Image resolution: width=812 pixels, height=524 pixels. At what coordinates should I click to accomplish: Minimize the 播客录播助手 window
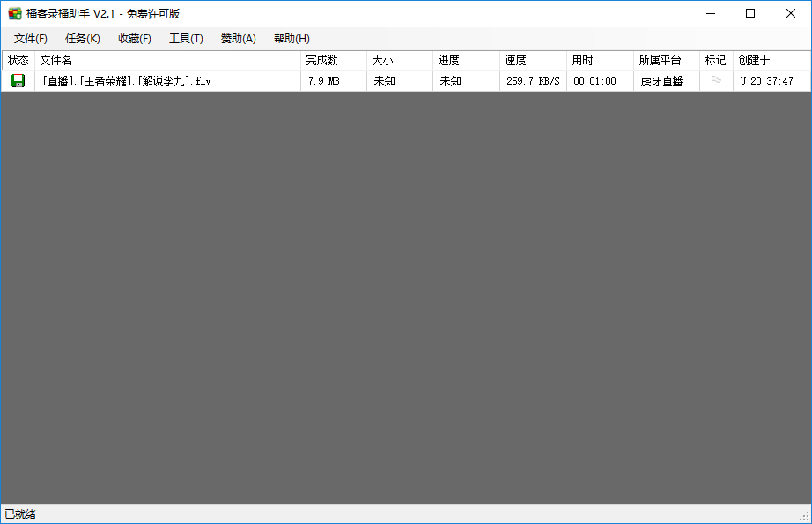711,13
